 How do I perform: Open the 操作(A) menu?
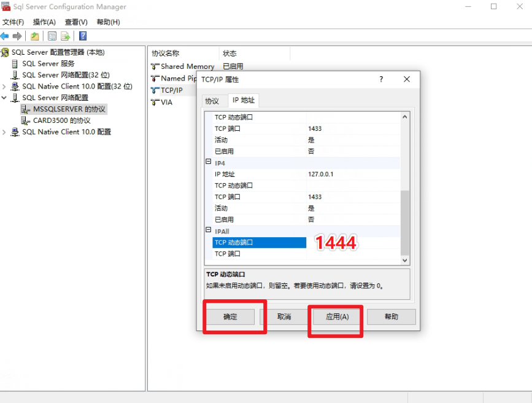44,22
